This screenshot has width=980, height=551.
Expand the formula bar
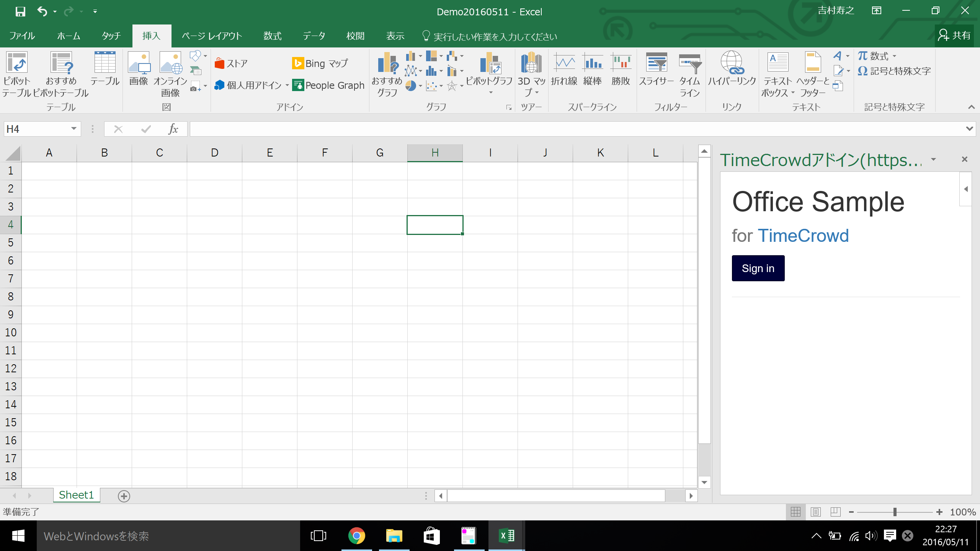[970, 129]
